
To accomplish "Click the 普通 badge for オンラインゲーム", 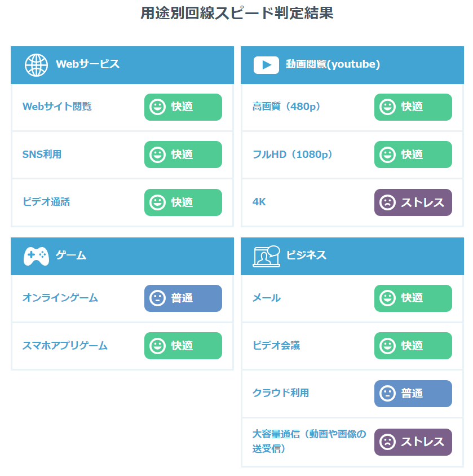I will tap(183, 298).
